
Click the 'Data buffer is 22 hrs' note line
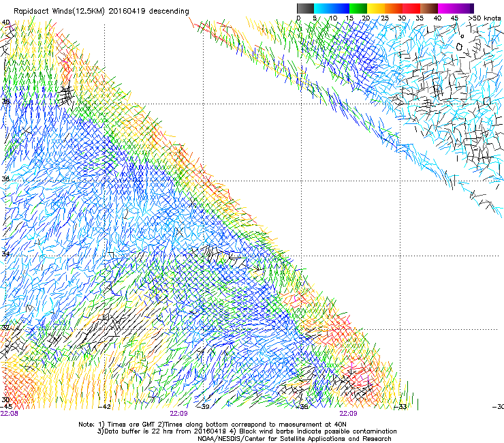point(247,431)
